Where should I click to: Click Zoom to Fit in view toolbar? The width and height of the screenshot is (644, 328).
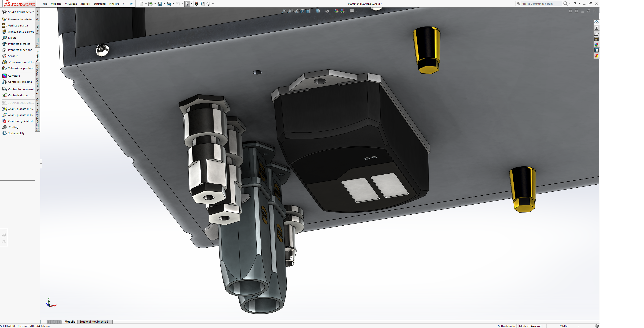coord(284,11)
